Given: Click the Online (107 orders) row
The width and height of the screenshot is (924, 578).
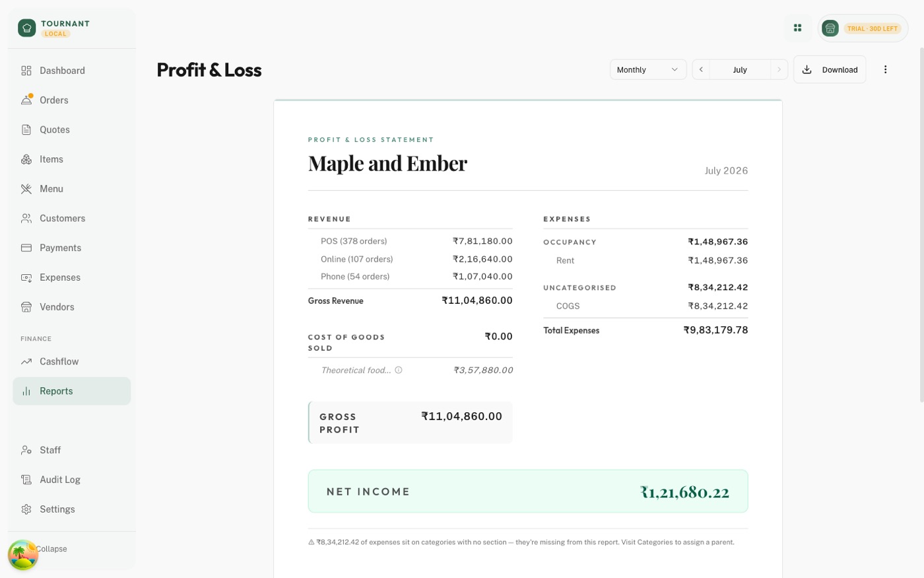Looking at the screenshot, I should (410, 259).
